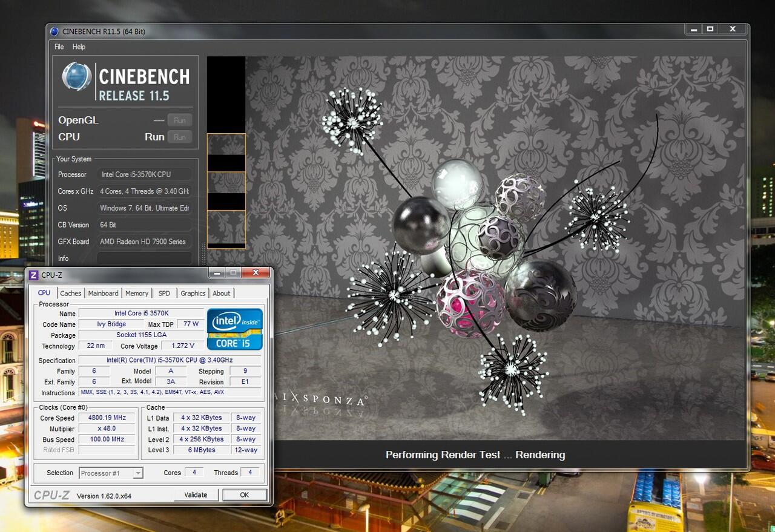Click the Level 3 6 MBytes value

202,451
